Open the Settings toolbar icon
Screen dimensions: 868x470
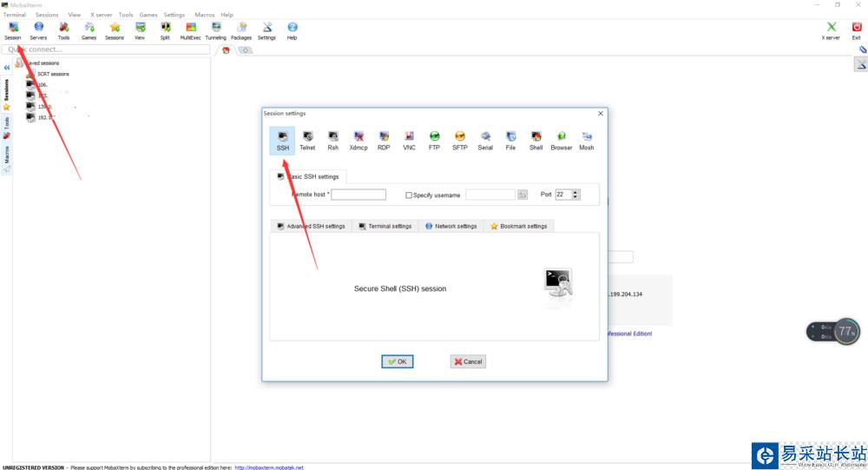point(266,31)
